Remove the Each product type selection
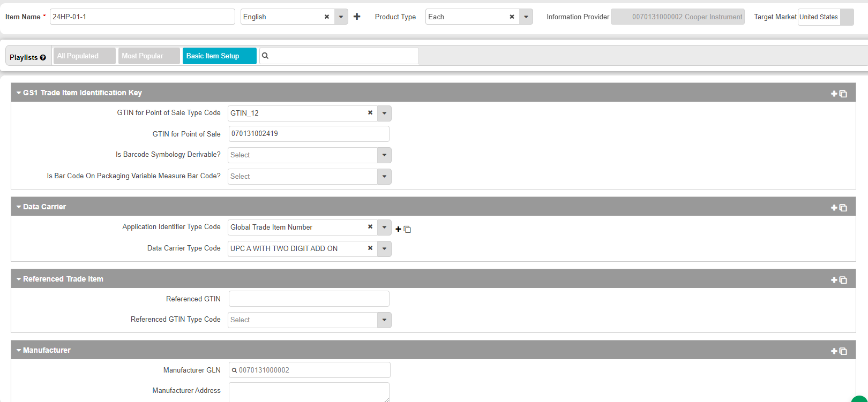 pos(512,17)
